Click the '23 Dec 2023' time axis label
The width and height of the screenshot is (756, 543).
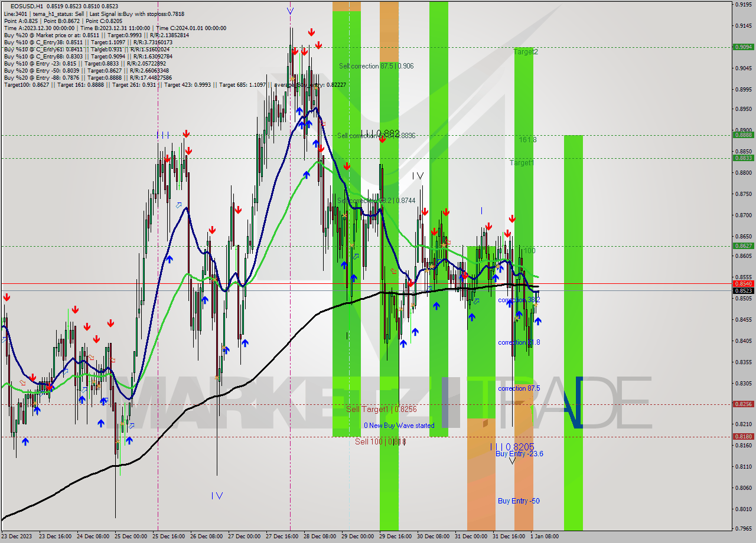[x=18, y=537]
